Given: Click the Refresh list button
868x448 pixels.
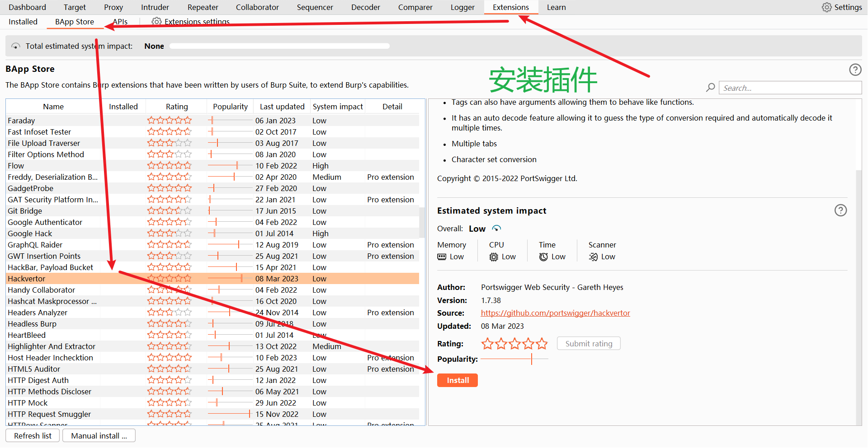Looking at the screenshot, I should click(33, 436).
